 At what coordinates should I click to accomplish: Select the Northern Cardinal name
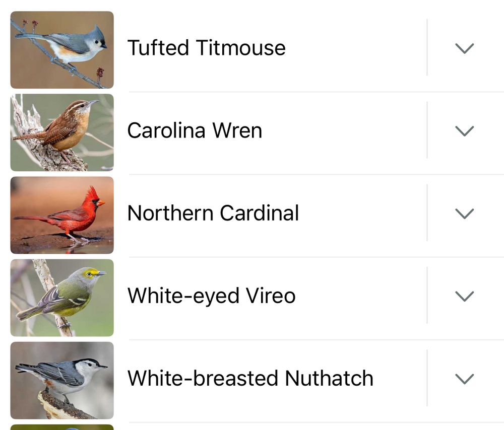pyautogui.click(x=213, y=213)
